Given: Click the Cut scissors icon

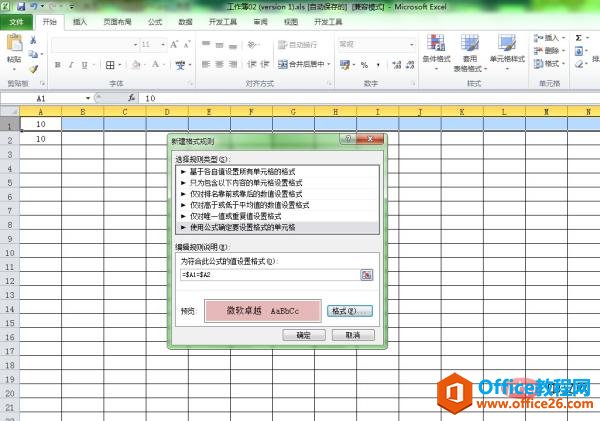Looking at the screenshot, I should point(33,40).
